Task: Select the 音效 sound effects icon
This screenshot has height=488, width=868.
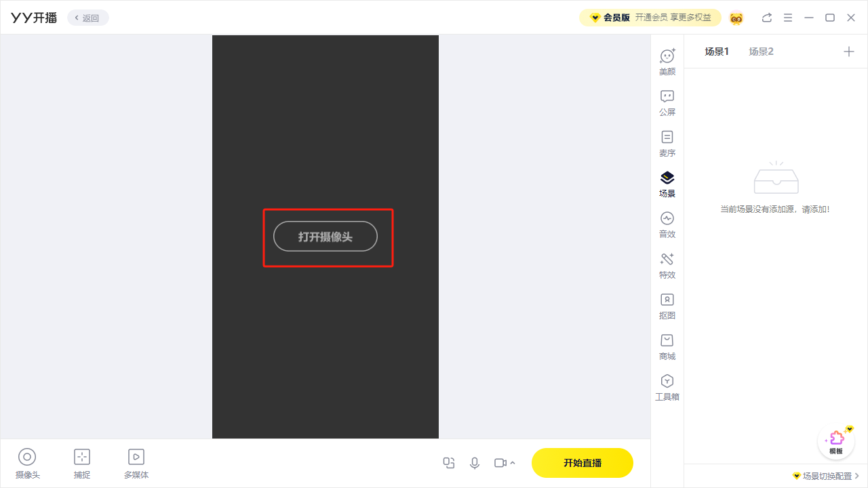Action: pos(667,224)
